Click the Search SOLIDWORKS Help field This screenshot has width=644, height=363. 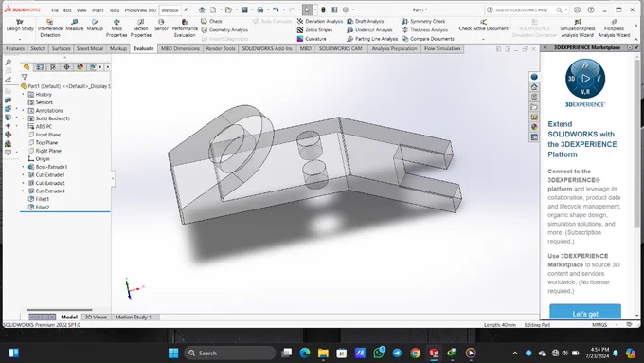(x=521, y=9)
